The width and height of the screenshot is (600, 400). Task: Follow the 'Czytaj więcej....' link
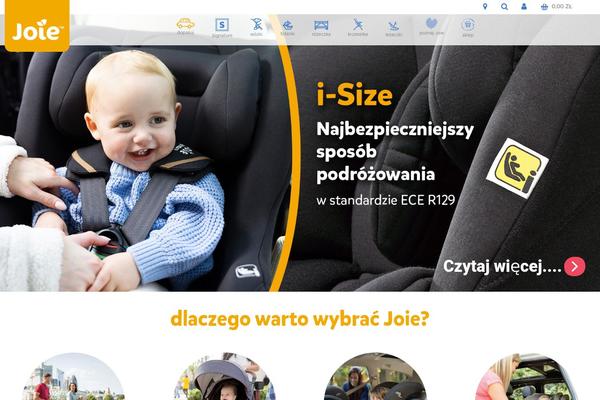click(502, 266)
